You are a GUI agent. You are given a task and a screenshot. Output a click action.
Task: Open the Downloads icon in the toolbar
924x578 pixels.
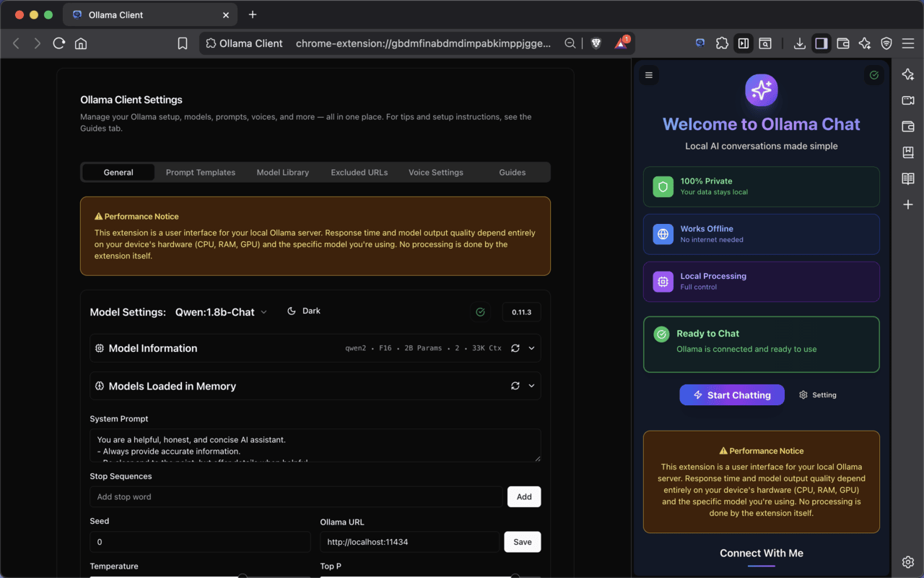click(799, 43)
